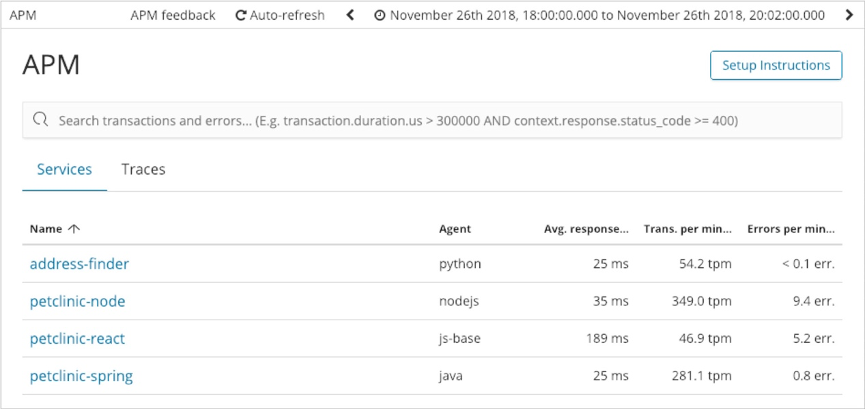Viewport: 866px width, 410px height.
Task: Sort by Trans. per minute column
Action: coord(687,229)
